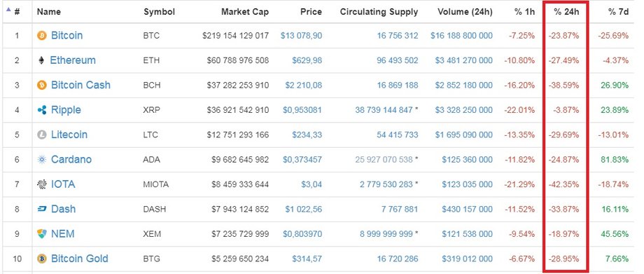644x274 pixels.
Task: Click the Bitcoin Gold coin icon
Action: [42, 259]
